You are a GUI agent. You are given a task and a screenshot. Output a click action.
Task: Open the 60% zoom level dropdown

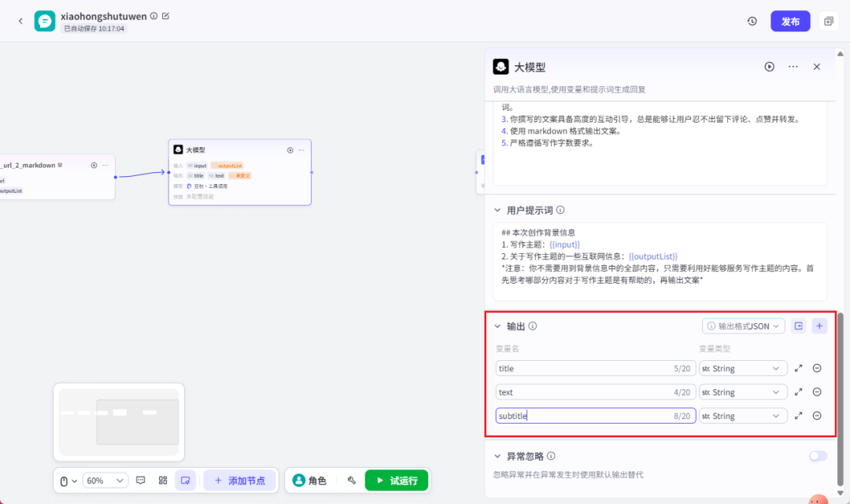[105, 480]
